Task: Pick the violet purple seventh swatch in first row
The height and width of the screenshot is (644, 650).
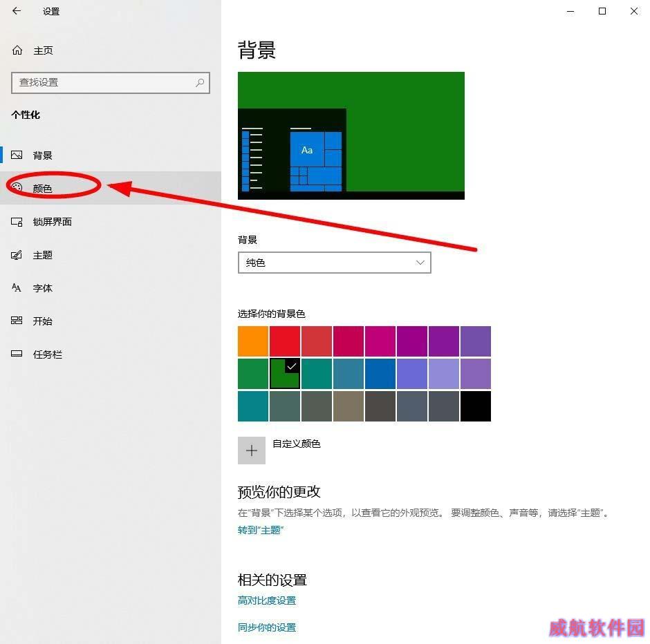Action: pos(444,341)
